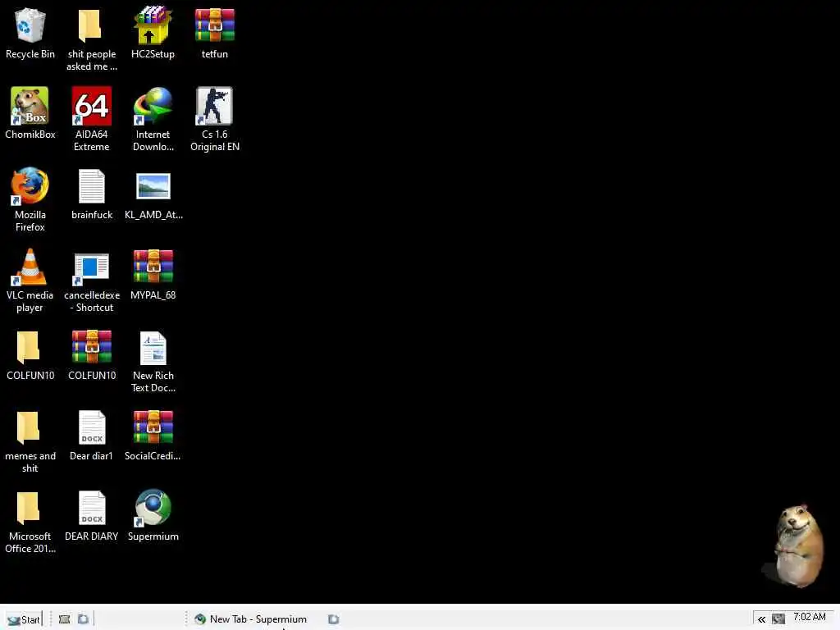
Task: Select the COLFUN10 WinRAR archive
Action: coord(92,347)
